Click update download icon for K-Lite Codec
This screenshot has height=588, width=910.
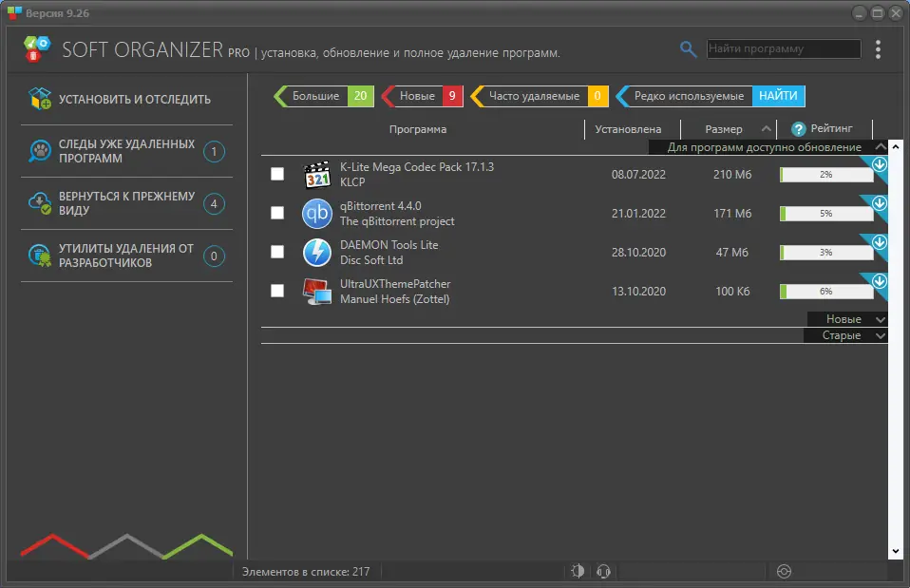[x=880, y=164]
